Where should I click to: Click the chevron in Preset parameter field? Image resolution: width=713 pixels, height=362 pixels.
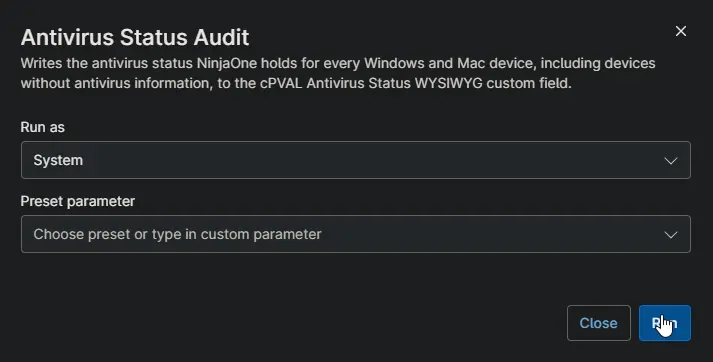point(671,235)
